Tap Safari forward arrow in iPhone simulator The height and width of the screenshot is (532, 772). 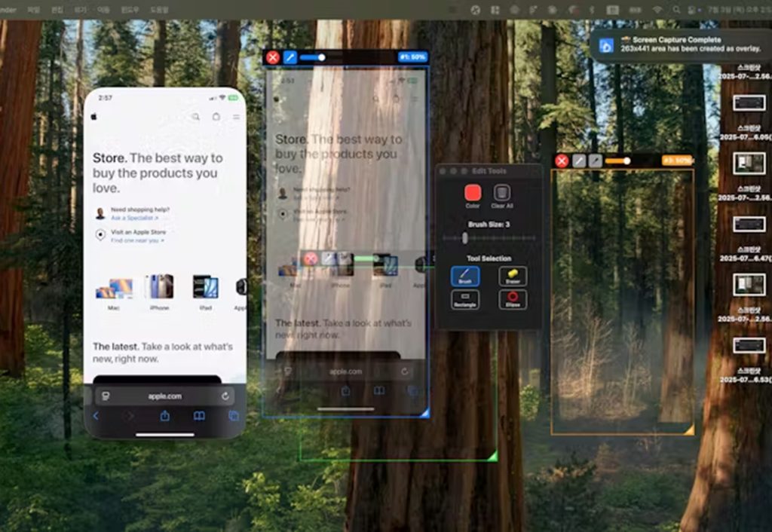pyautogui.click(x=130, y=417)
